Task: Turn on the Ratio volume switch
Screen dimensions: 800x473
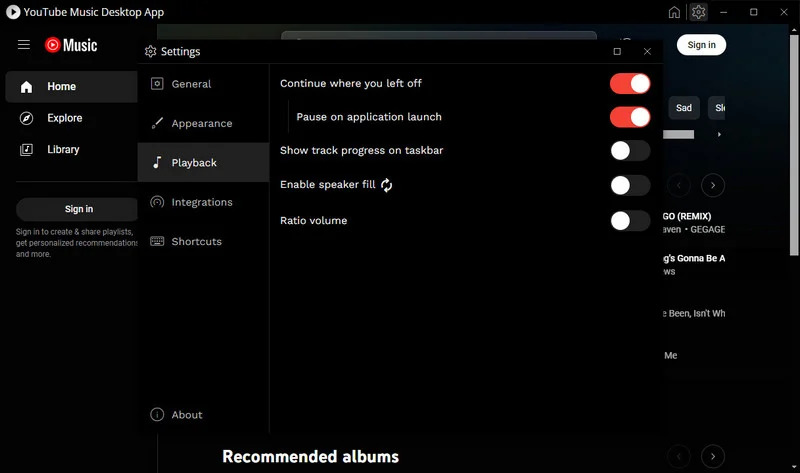Action: [630, 221]
